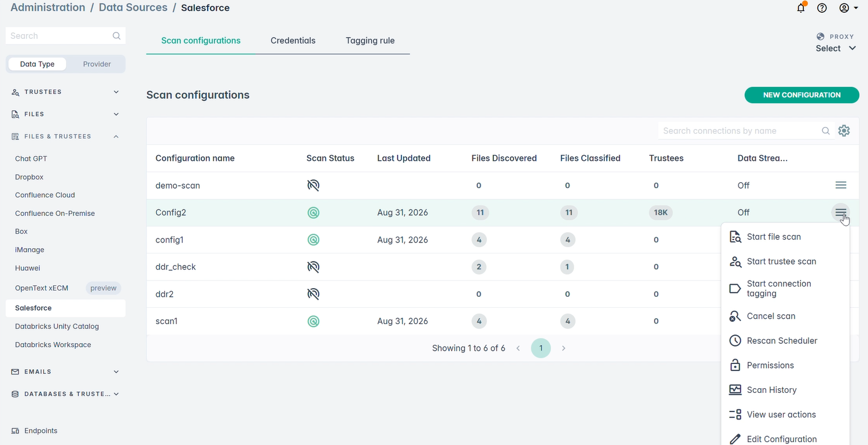Click the Endpoints icon in the sidebar

click(16, 431)
